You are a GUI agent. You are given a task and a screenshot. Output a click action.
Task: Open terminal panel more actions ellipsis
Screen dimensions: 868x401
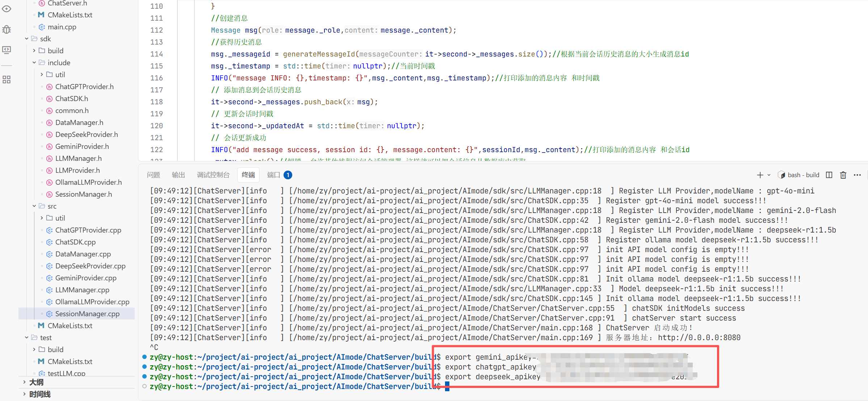click(857, 175)
